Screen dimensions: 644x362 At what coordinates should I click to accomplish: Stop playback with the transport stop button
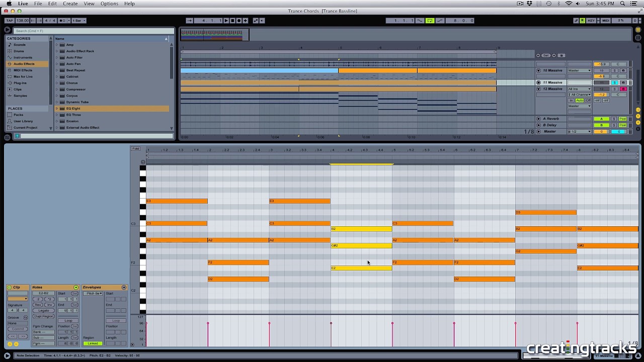[232, 21]
